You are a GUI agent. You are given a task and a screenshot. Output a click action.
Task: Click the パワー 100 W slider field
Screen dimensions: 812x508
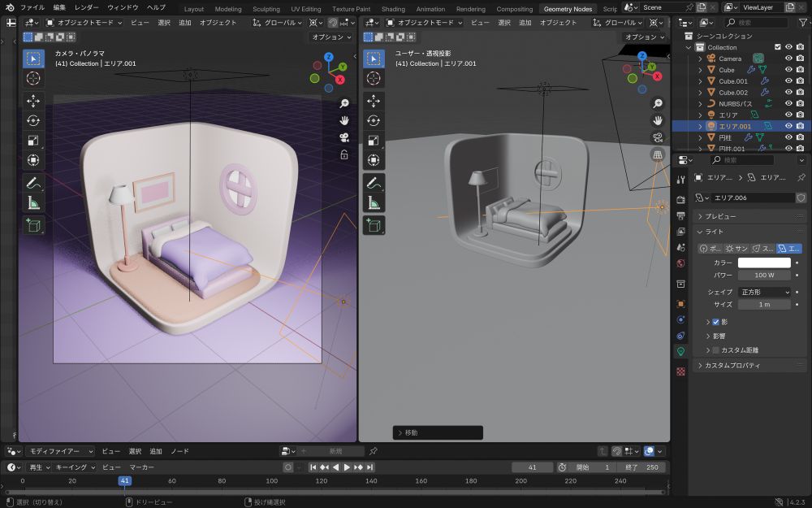pos(764,276)
